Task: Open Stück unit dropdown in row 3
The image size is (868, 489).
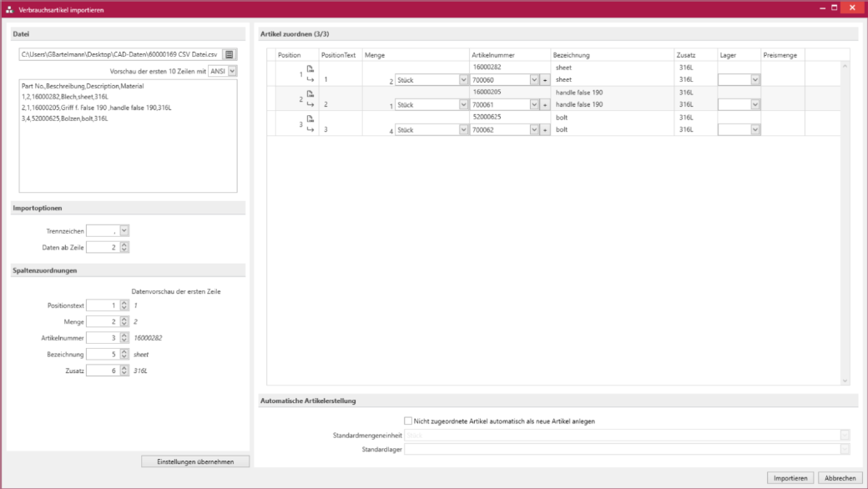Action: 463,130
